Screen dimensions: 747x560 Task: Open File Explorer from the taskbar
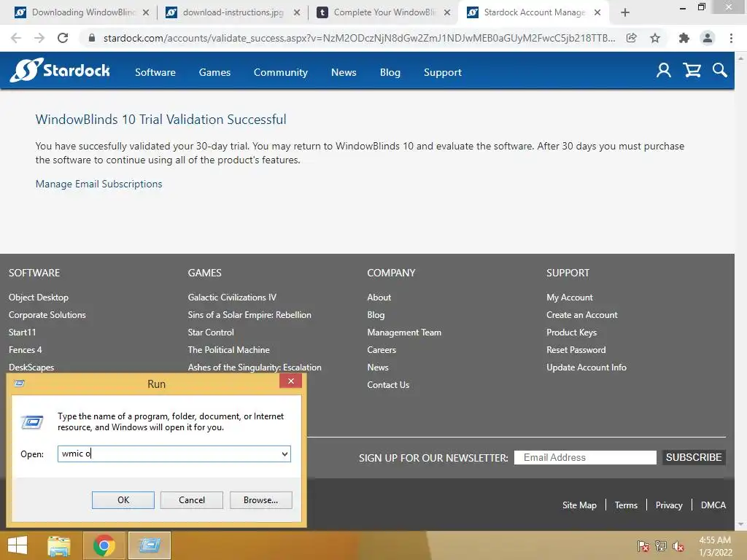[59, 545]
